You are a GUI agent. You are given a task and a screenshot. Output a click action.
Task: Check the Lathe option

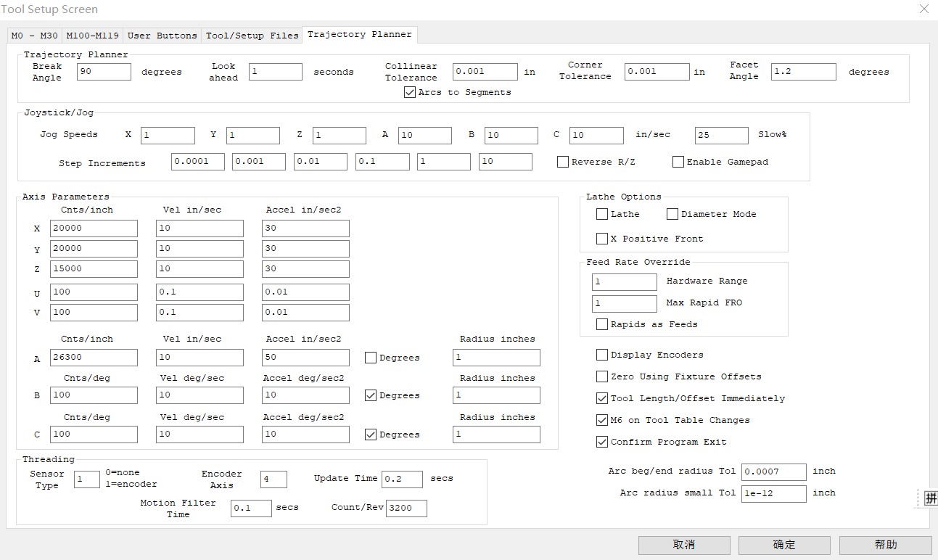[602, 214]
